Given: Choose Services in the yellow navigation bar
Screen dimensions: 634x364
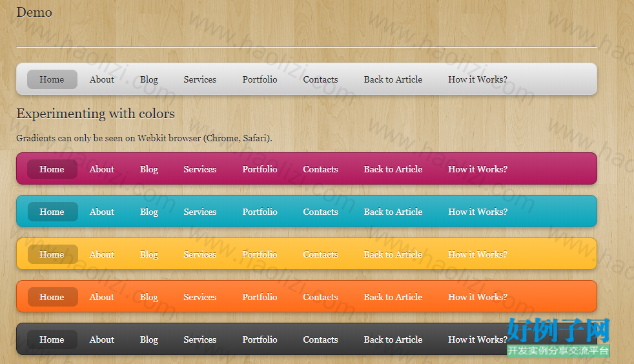Looking at the screenshot, I should coord(199,254).
